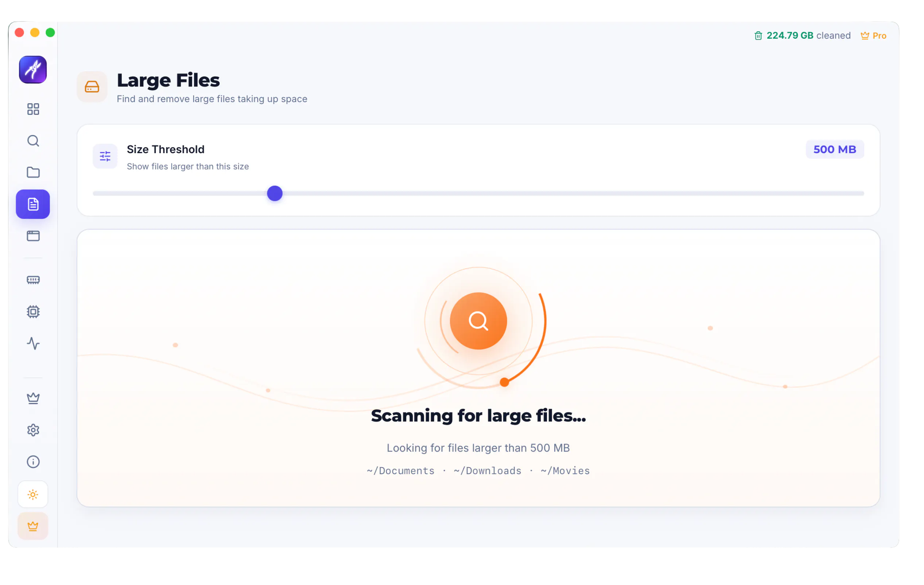The height and width of the screenshot is (585, 924).
Task: Click the red close window button
Action: tap(19, 32)
